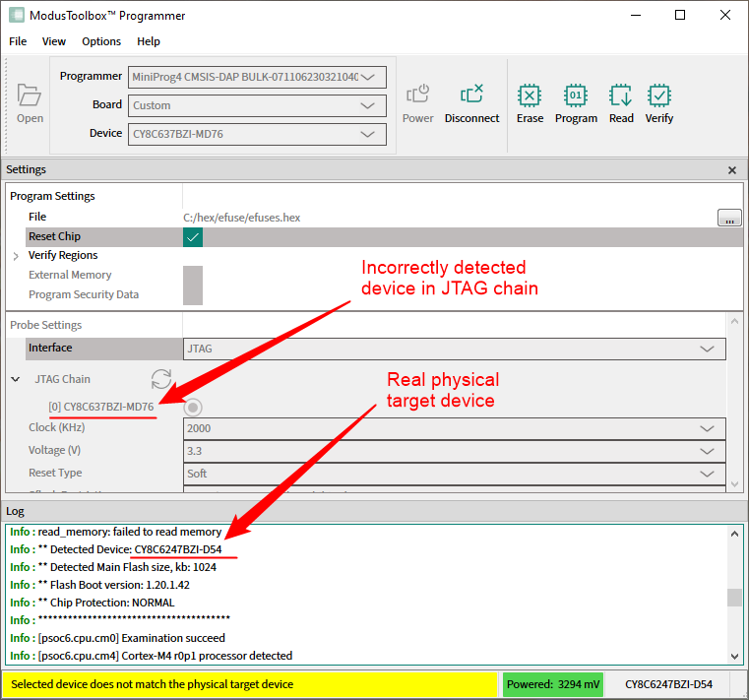Screen dimensions: 749x700
Task: Select the CY8C637BZI-MD76 JTAG chain radio button
Action: [193, 408]
